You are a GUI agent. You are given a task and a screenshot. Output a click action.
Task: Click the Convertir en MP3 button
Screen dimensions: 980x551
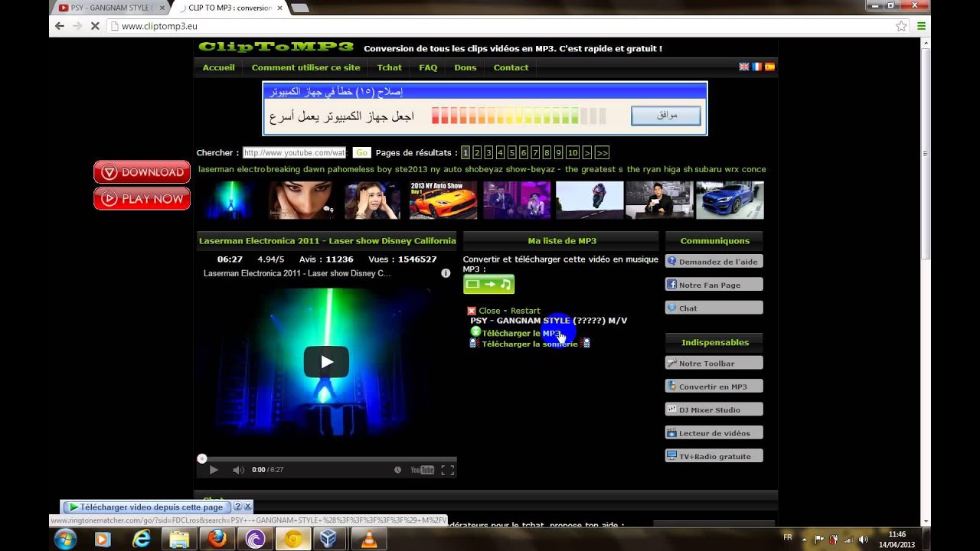[x=714, y=386]
